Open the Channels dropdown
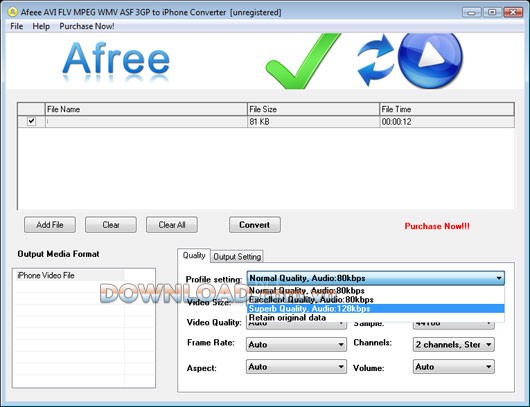Viewport: 530px width, 407px height. (x=454, y=344)
